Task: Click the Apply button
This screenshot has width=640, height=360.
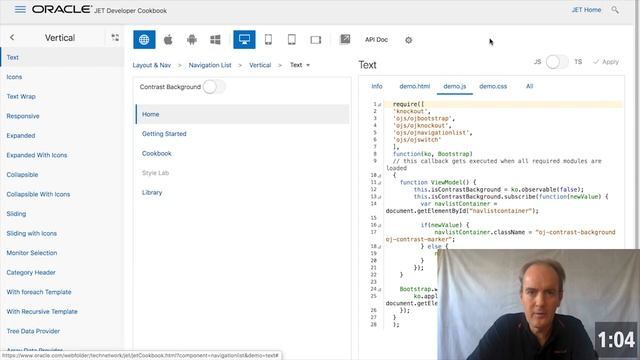Action: coord(606,62)
